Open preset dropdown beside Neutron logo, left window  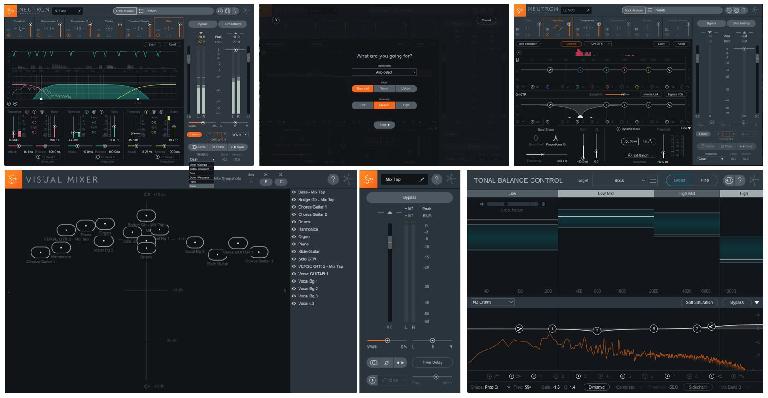click(67, 11)
